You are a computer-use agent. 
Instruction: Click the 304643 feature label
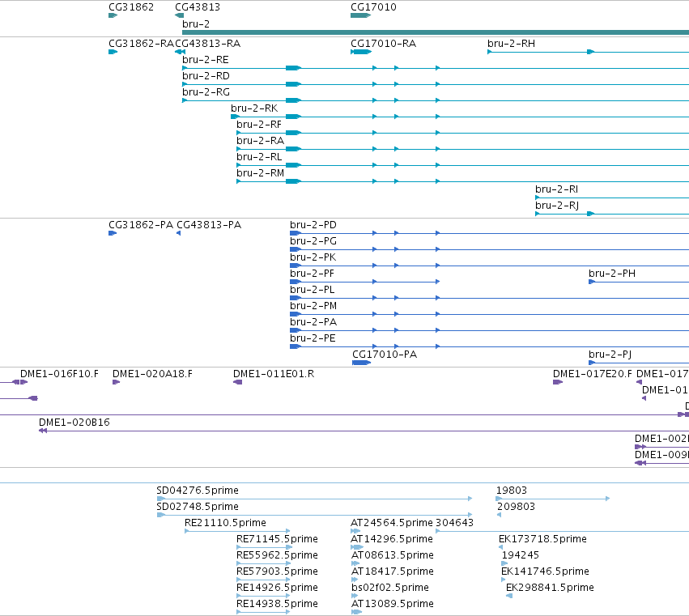[454, 523]
